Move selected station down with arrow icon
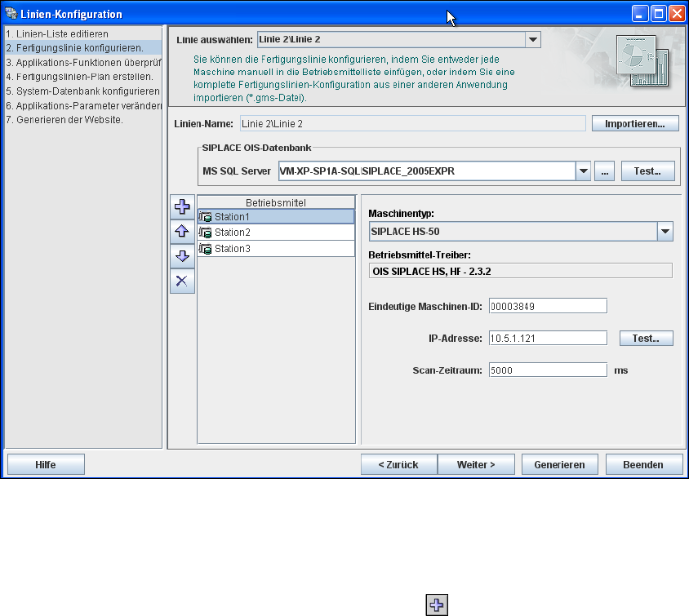 click(182, 256)
